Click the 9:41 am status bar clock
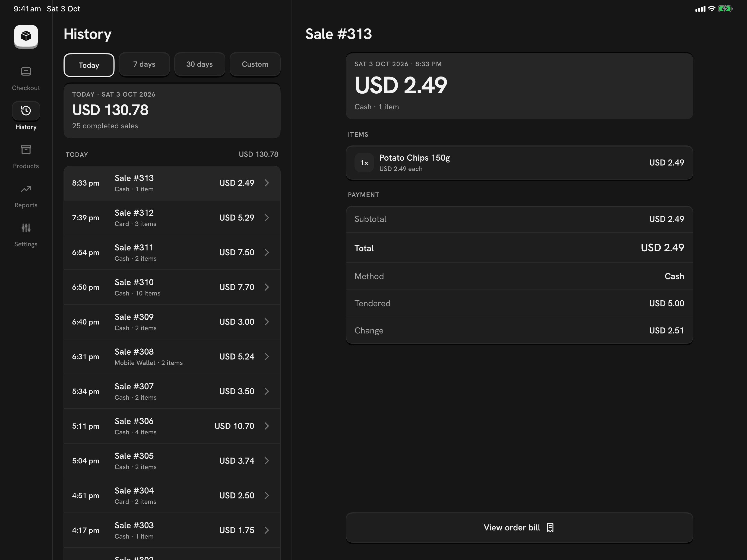 (x=27, y=9)
